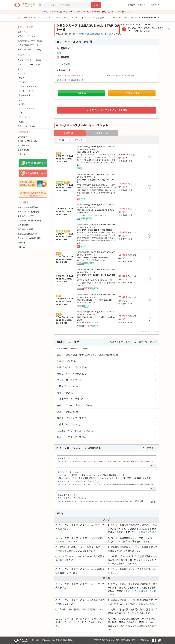Viewport: 175px width, 644px height.
Task: Select the 26/01/18 (日) 11:30 date link
Action: tap(69, 80)
